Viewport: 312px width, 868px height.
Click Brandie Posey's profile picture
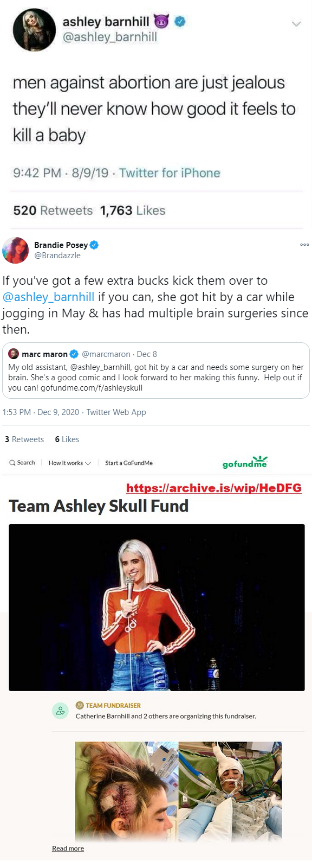[x=16, y=250]
